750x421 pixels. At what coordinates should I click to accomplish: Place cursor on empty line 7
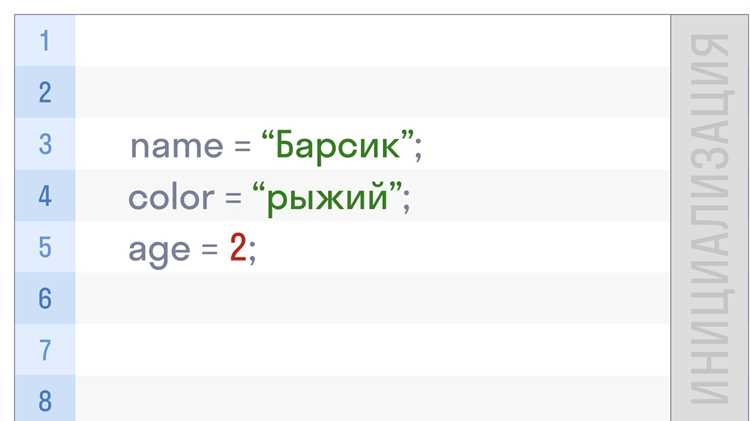click(x=373, y=350)
